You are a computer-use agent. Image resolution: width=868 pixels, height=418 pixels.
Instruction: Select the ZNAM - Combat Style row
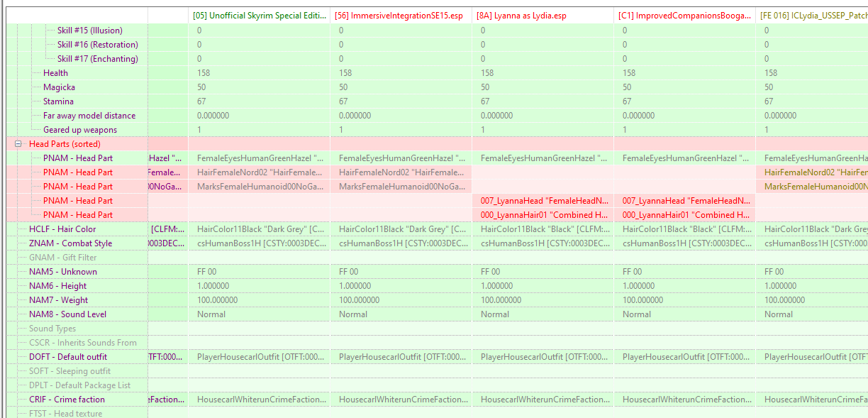click(x=70, y=243)
